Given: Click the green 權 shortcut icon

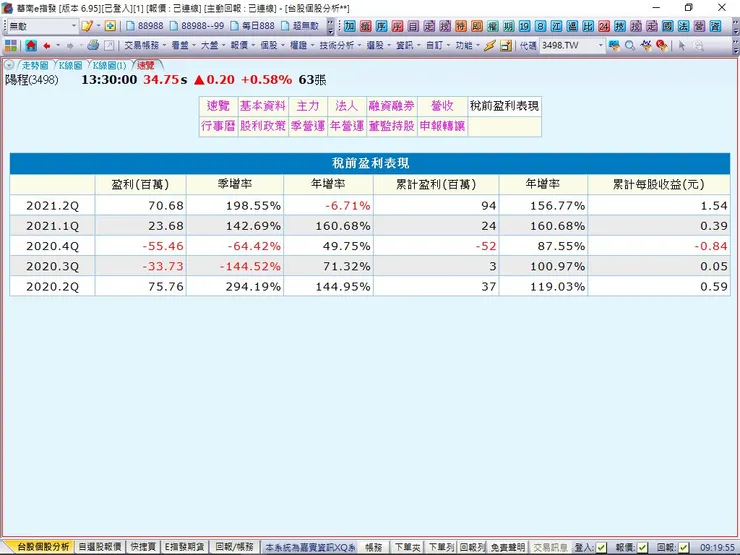Looking at the screenshot, I should 493,26.
